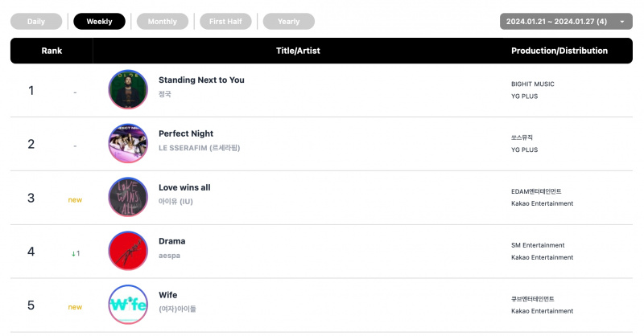
Task: Switch to the Daily chart tab
Action: tap(36, 22)
